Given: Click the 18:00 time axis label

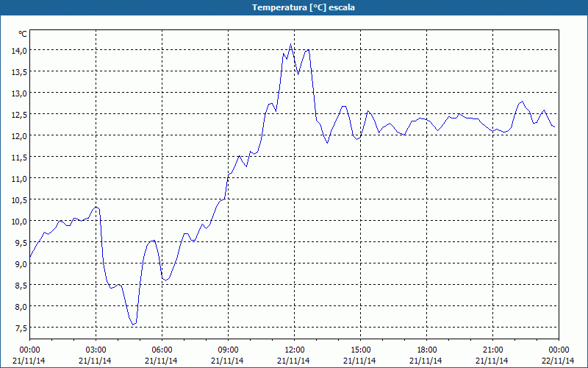Looking at the screenshot, I should pos(427,350).
